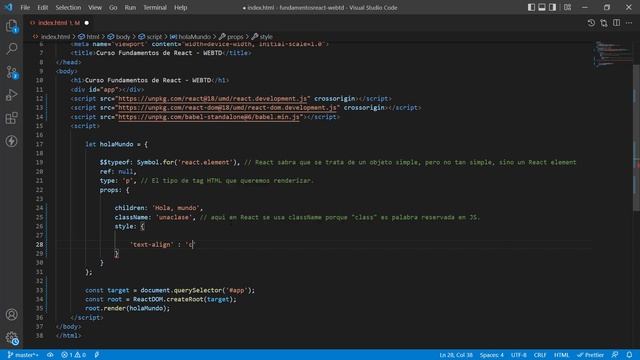Expand the style breadcrumb item
The image size is (640, 360).
point(262,37)
